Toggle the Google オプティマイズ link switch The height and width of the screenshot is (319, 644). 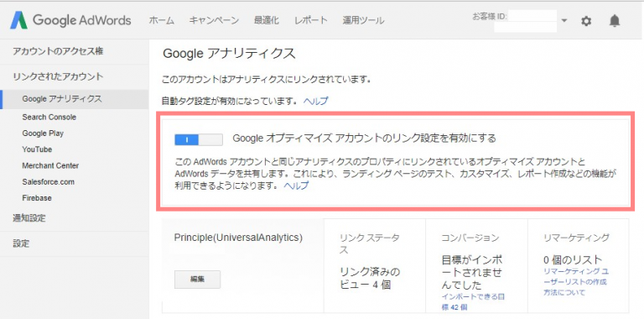[199, 139]
